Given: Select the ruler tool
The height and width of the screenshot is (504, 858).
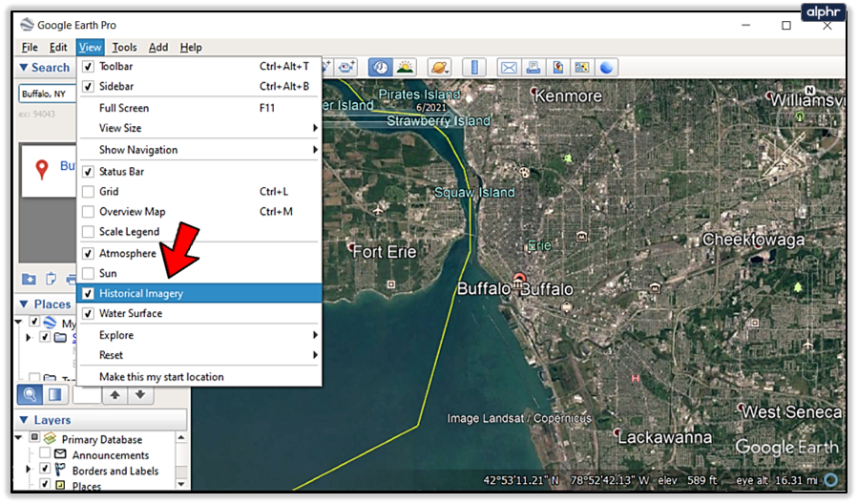Looking at the screenshot, I should (474, 68).
